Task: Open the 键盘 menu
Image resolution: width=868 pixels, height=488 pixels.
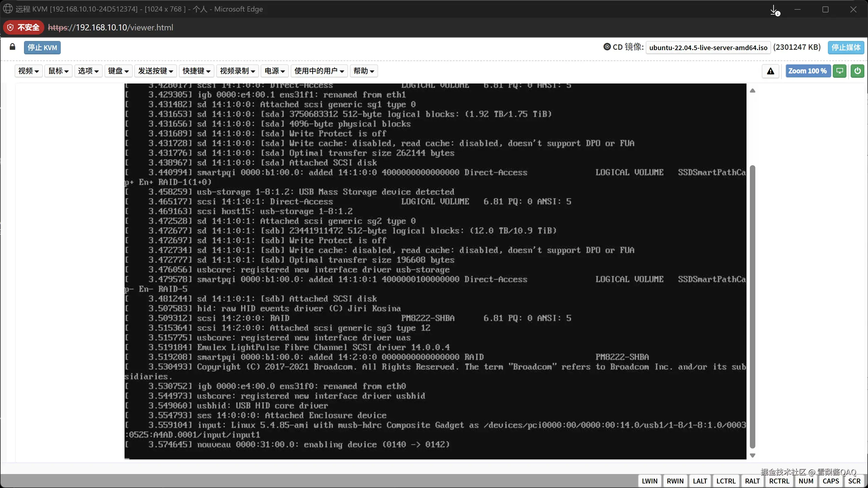Action: coord(118,71)
